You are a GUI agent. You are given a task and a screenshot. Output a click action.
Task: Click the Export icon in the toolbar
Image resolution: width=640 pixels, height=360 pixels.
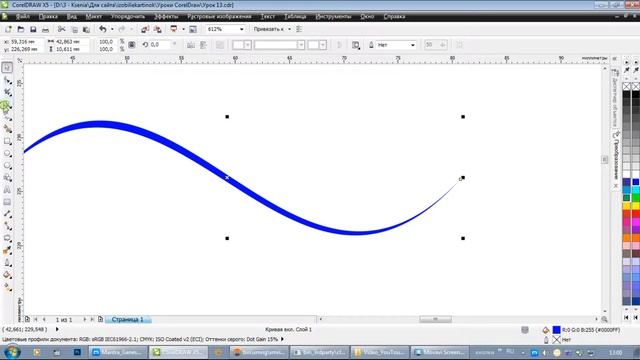click(157, 29)
